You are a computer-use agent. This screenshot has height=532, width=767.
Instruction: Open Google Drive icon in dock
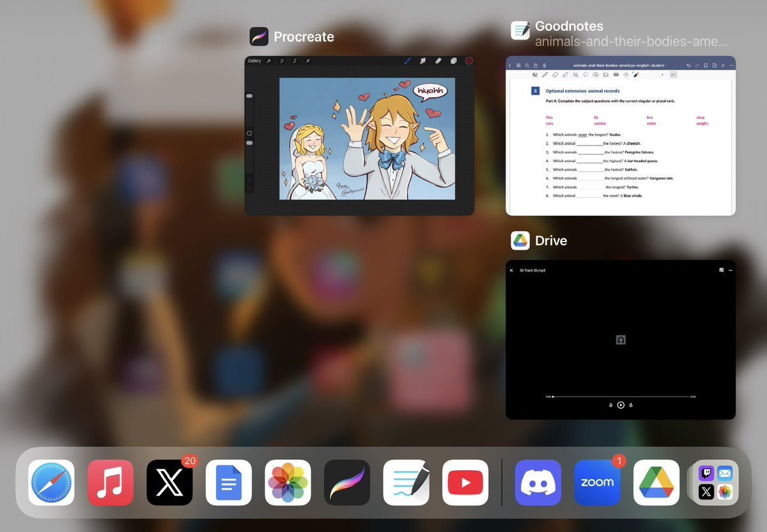pos(656,482)
